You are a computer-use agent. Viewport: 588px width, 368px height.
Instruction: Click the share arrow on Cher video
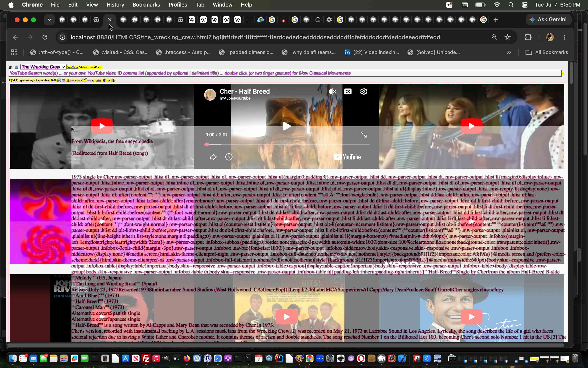click(213, 157)
